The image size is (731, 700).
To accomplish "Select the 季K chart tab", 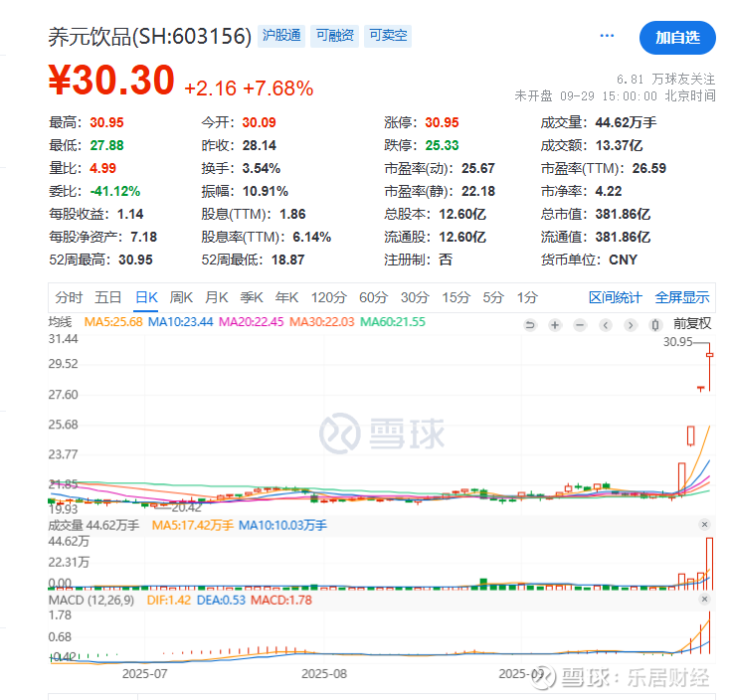I will click(x=252, y=297).
